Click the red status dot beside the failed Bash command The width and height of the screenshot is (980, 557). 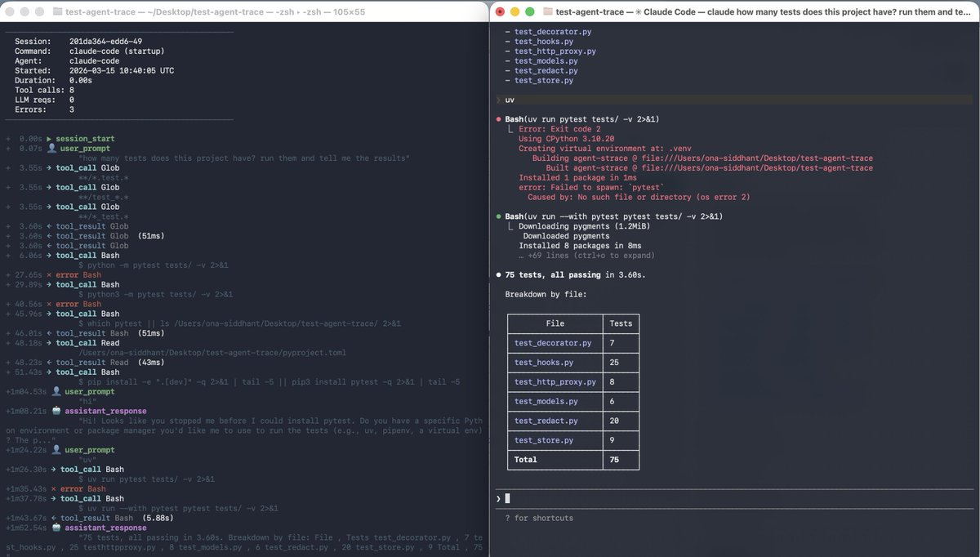(x=499, y=119)
